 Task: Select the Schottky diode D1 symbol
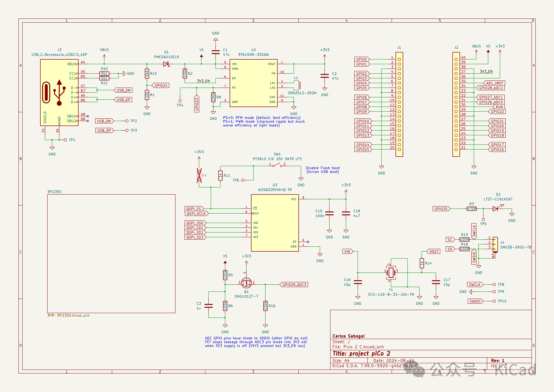[166, 64]
